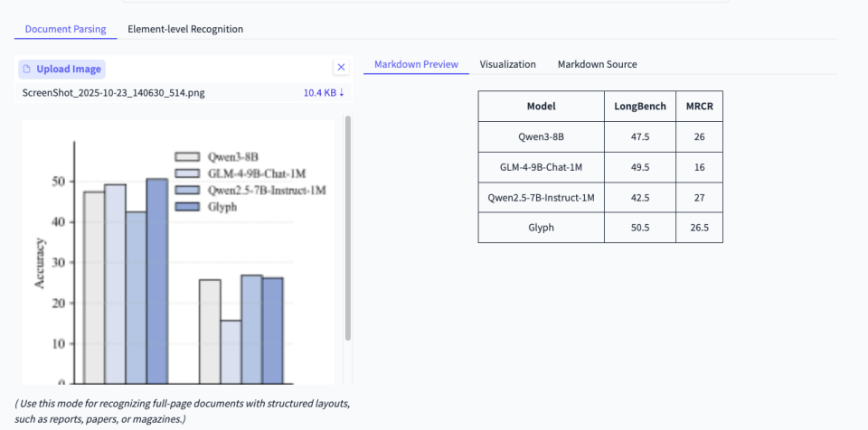The height and width of the screenshot is (430, 868).
Task: Switch to the Visualization tab
Action: (x=507, y=64)
